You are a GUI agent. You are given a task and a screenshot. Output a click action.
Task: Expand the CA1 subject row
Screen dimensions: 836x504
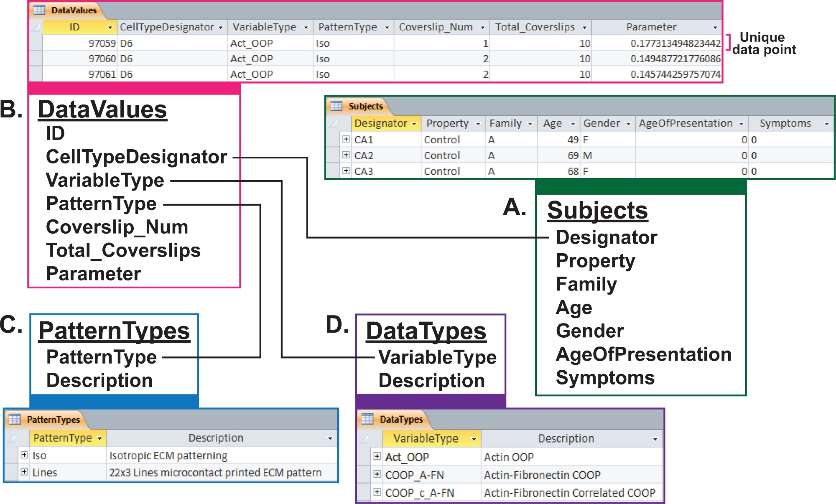[x=346, y=139]
